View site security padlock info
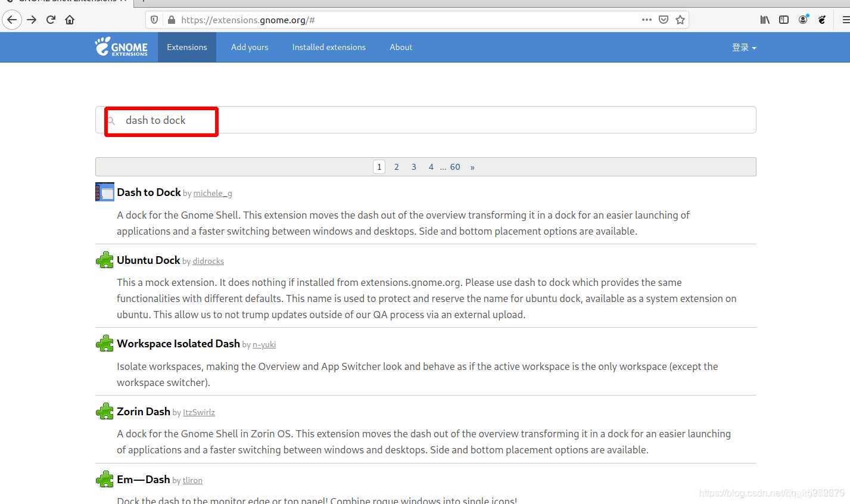The width and height of the screenshot is (850, 504). [x=172, y=20]
